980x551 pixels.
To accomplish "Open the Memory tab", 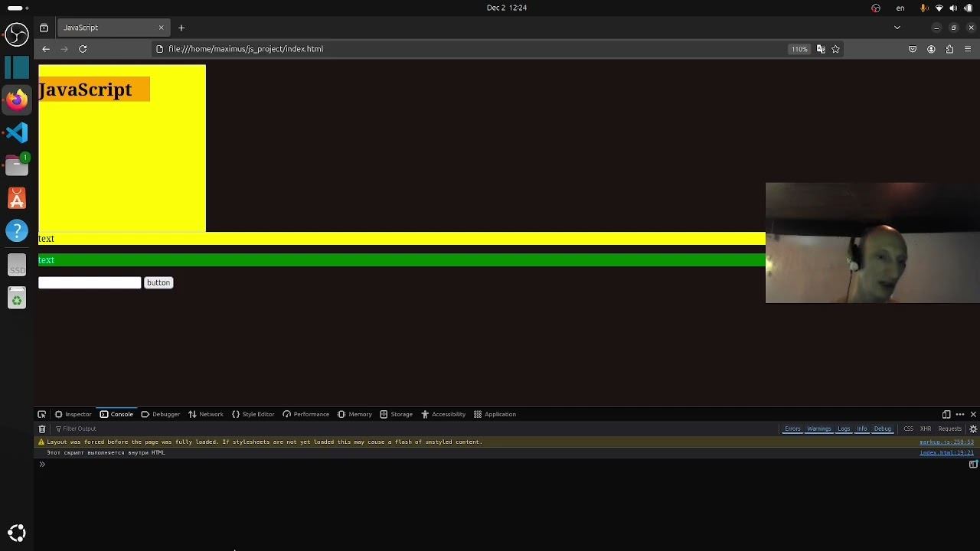I will click(354, 414).
